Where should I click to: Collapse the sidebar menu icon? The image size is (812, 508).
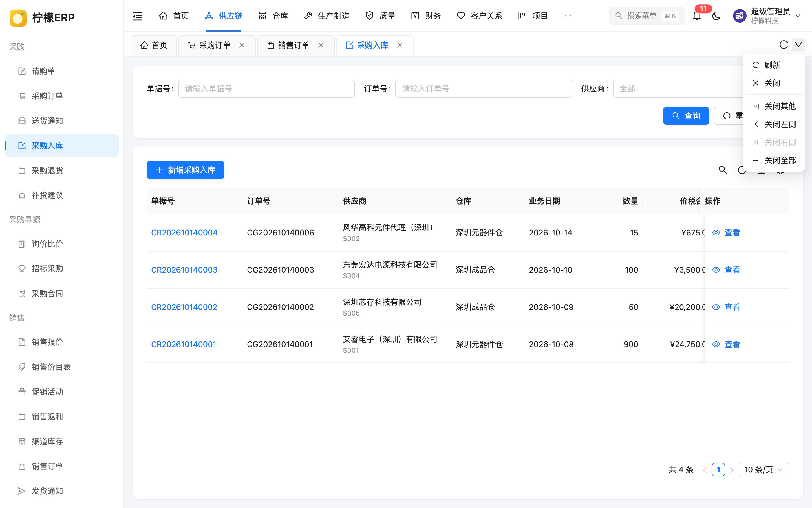[138, 16]
